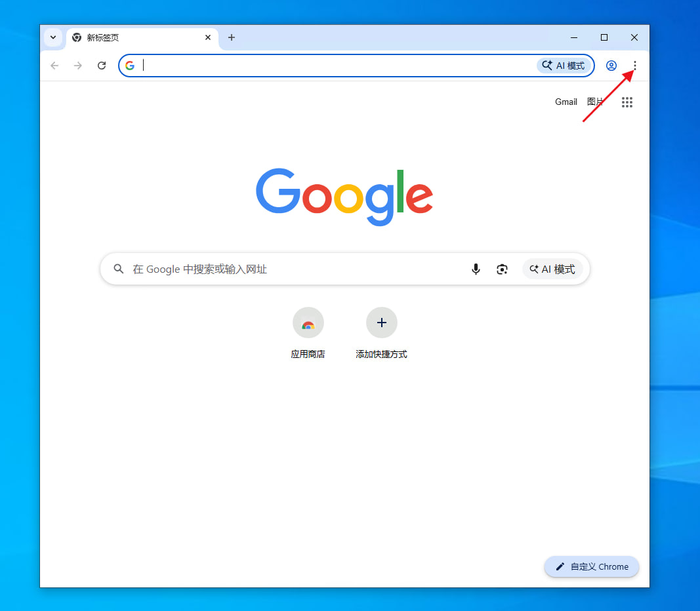Open the Google apps grid icon
The height and width of the screenshot is (611, 700).
627,102
